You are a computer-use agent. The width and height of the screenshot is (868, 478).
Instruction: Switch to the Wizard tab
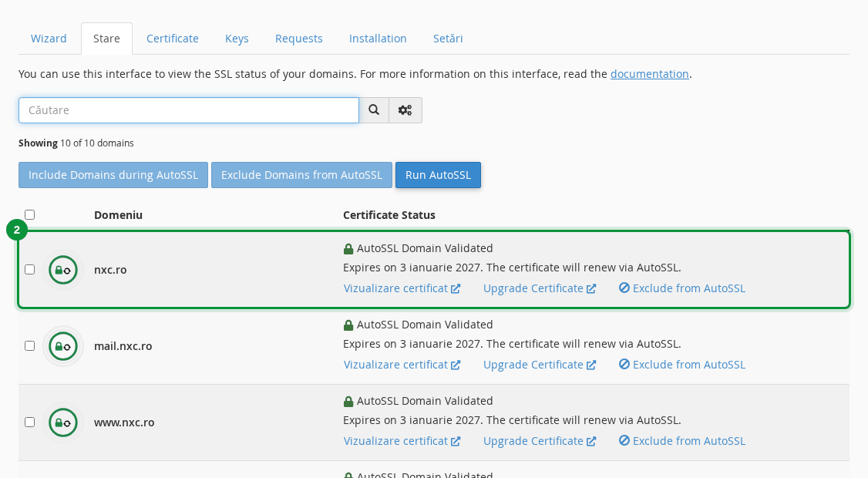click(49, 39)
